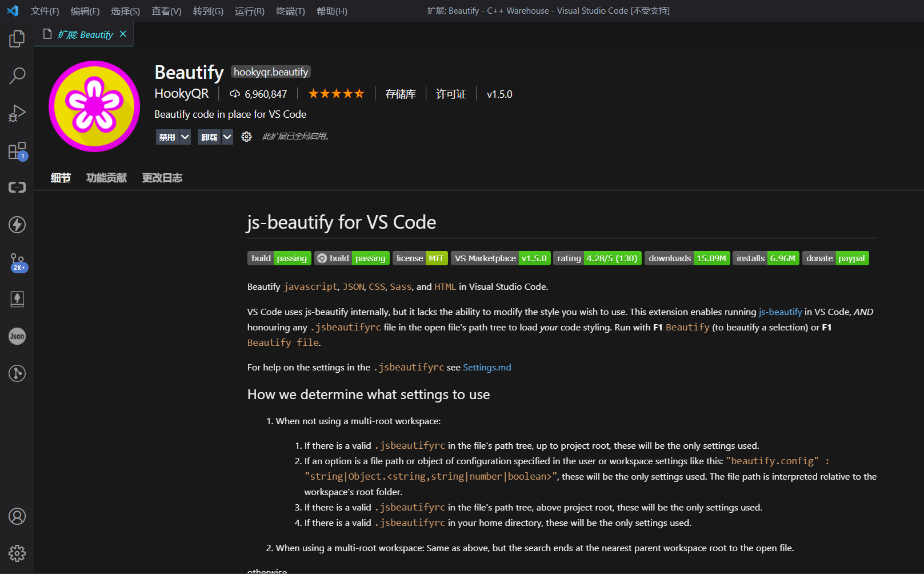
Task: Click the installs 6.96M badge
Action: pyautogui.click(x=766, y=258)
